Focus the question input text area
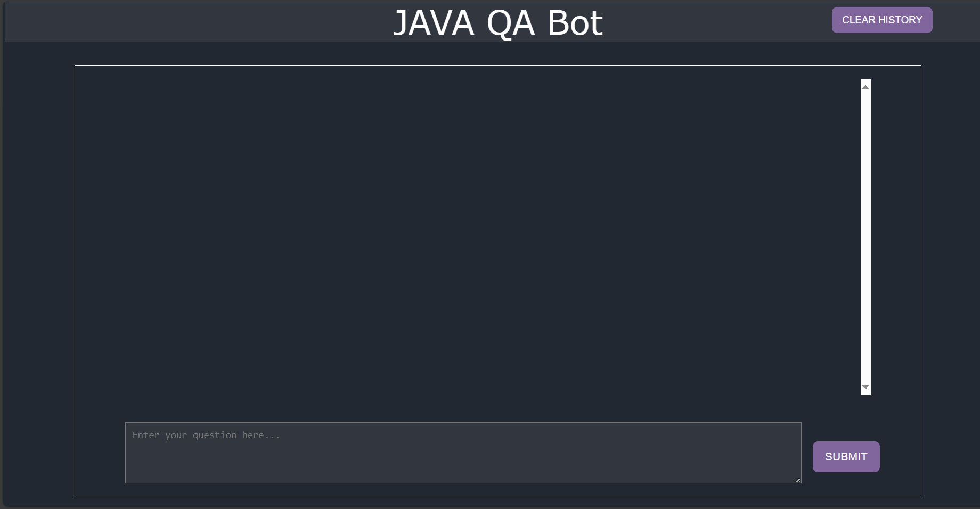 [x=462, y=453]
